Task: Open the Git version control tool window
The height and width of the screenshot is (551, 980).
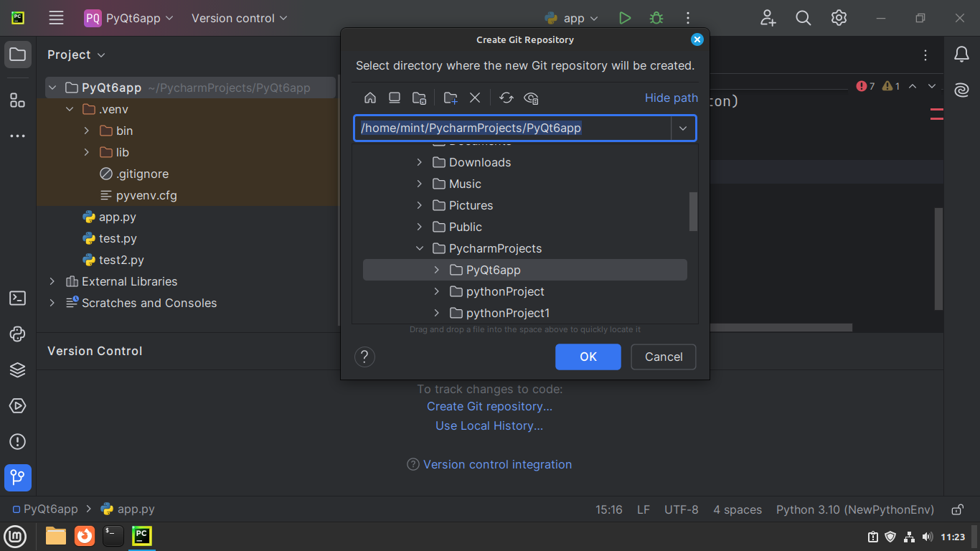Action: coord(18,477)
